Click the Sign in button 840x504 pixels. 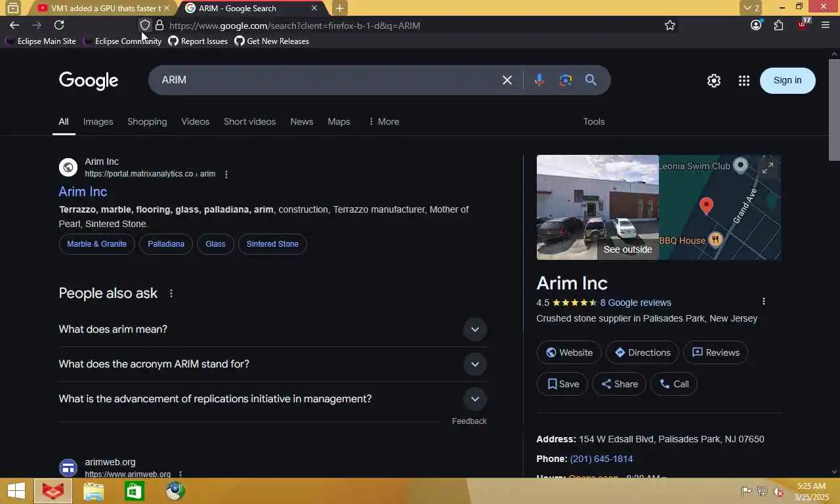(x=787, y=81)
